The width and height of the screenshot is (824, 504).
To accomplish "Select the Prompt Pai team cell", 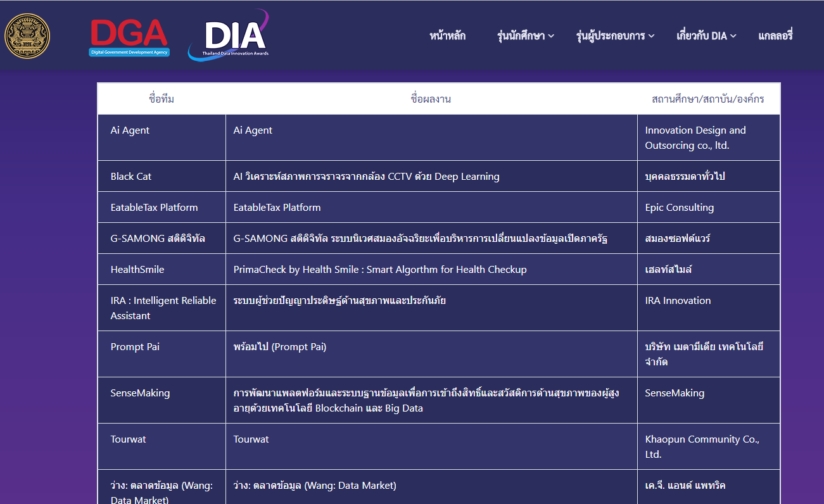I will pyautogui.click(x=162, y=354).
